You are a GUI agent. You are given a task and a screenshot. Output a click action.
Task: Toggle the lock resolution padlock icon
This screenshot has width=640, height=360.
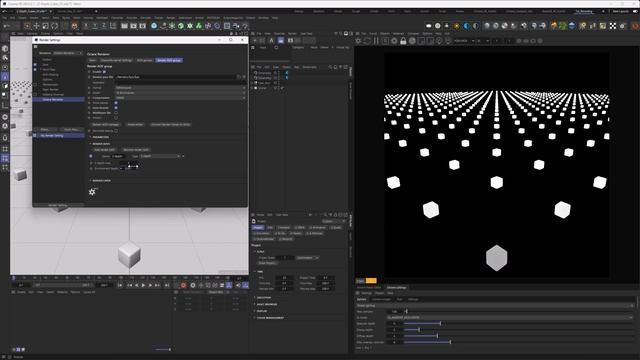coord(403,41)
